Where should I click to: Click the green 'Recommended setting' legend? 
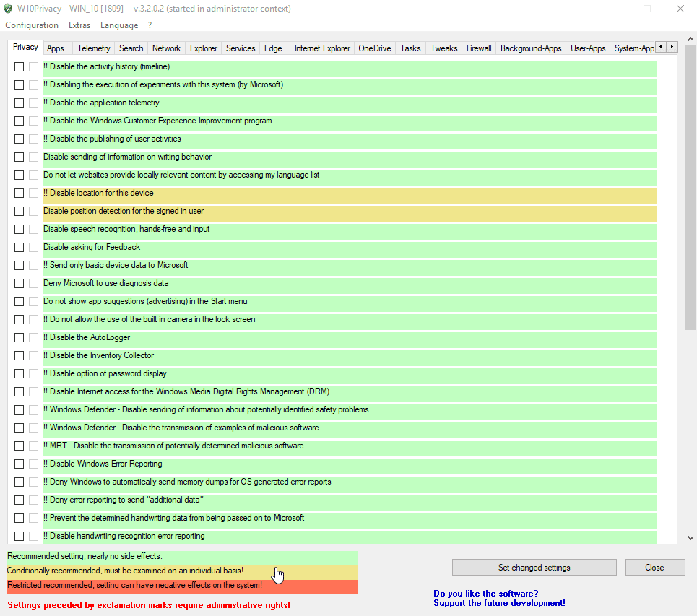click(x=182, y=557)
